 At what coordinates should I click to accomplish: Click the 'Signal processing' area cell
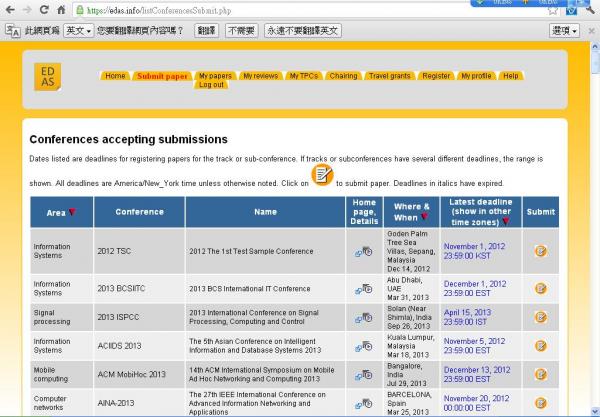tap(62, 317)
